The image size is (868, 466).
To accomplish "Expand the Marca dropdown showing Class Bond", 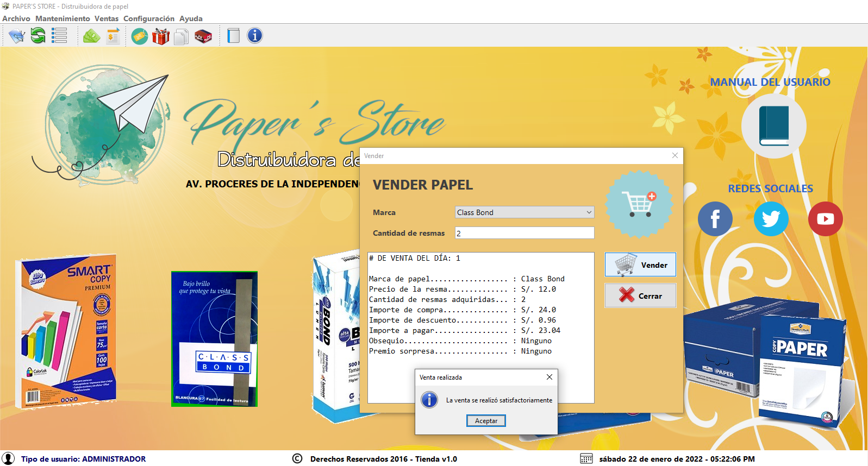I will coord(524,212).
